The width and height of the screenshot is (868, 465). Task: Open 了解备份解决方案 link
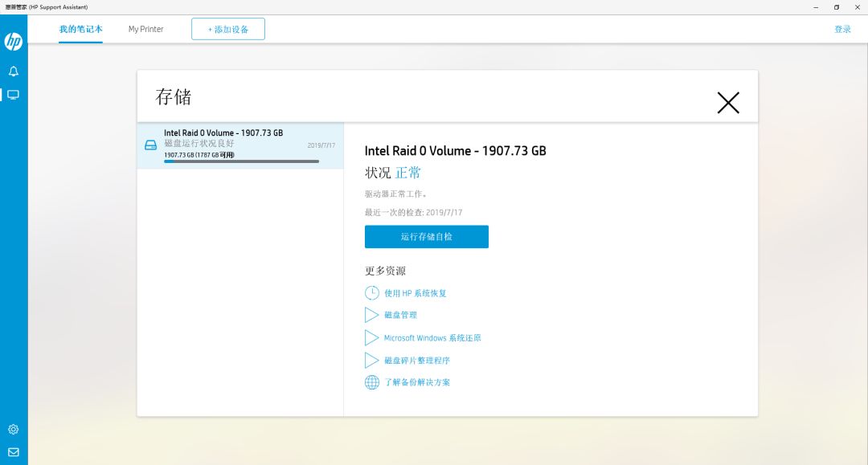pos(417,382)
